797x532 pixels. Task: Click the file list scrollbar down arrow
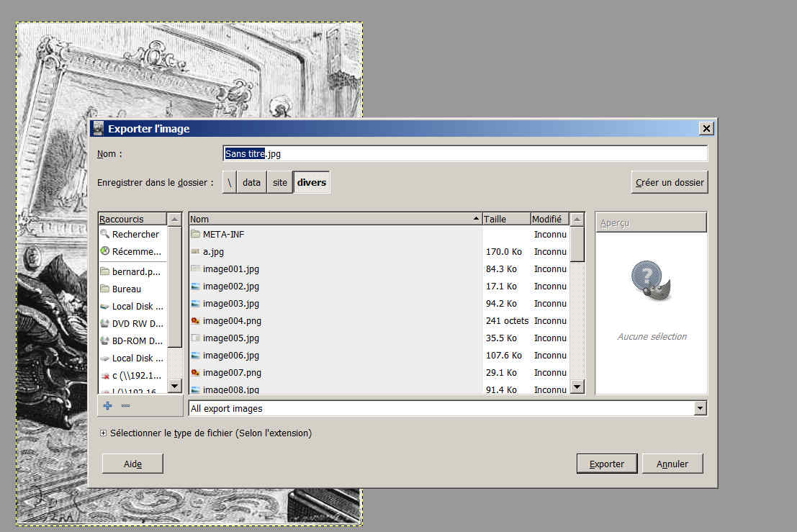[x=577, y=387]
